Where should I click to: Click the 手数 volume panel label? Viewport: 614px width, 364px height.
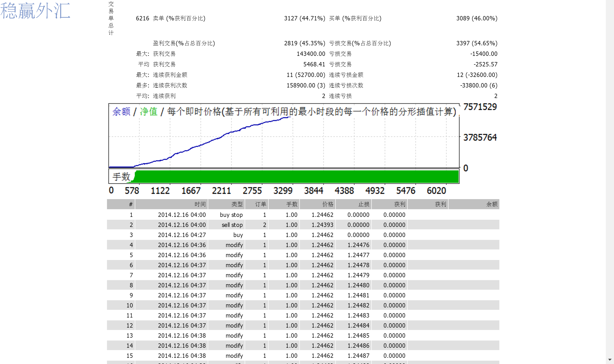pos(121,177)
